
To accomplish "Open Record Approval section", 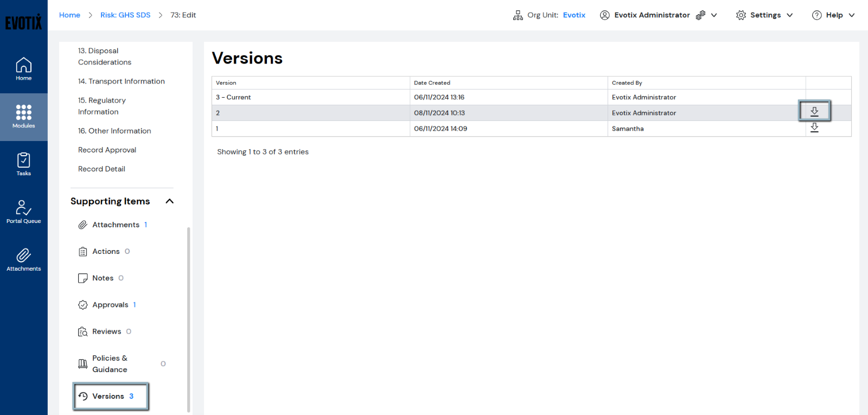I will (107, 150).
